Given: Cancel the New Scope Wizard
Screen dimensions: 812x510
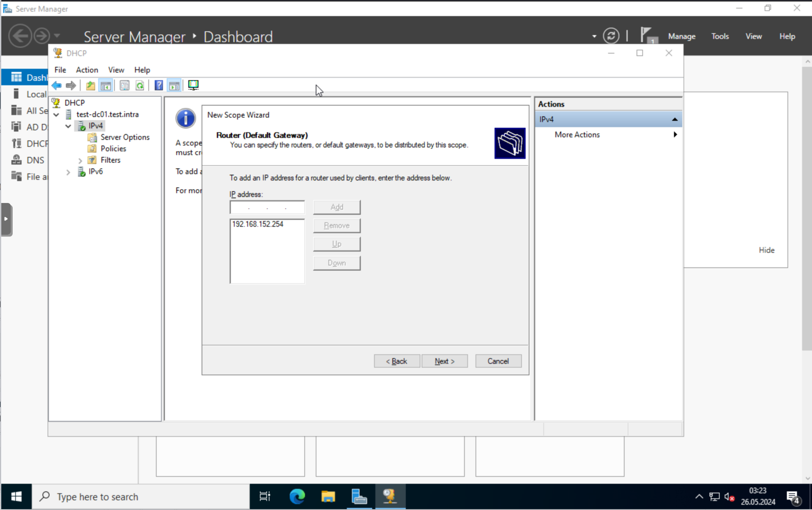Looking at the screenshot, I should (x=498, y=361).
